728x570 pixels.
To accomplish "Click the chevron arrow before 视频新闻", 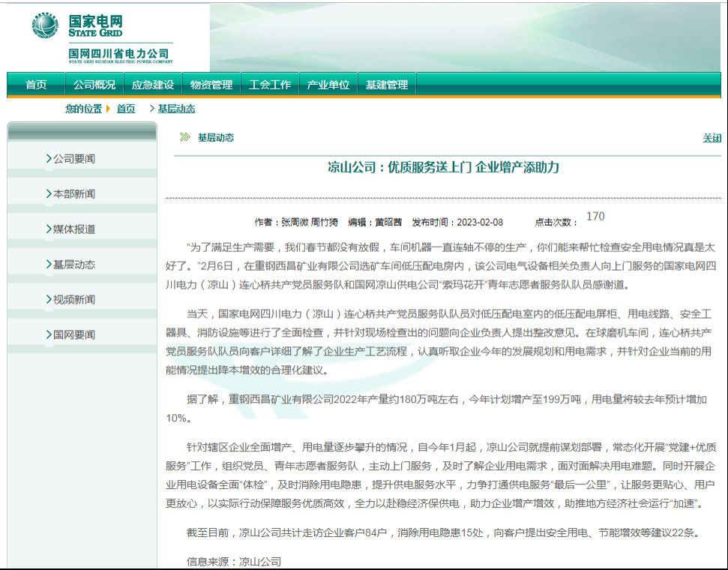I will (49, 299).
